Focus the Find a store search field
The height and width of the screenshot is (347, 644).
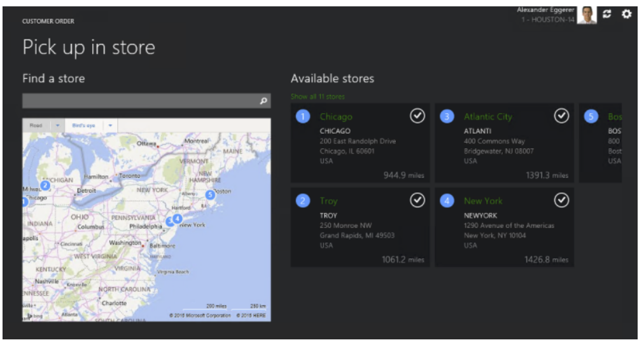point(146,101)
